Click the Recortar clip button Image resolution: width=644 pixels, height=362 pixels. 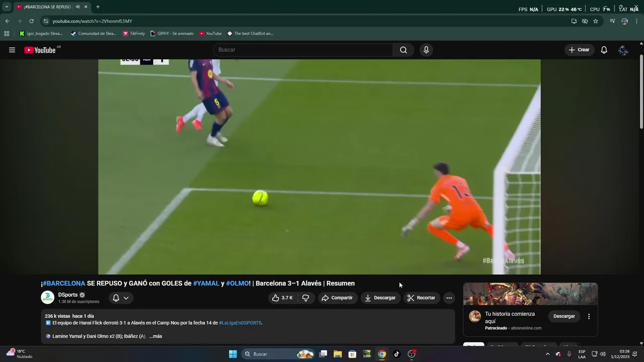point(422,298)
